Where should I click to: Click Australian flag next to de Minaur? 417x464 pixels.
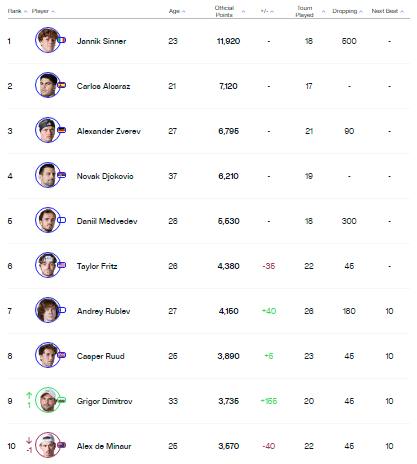(x=62, y=445)
